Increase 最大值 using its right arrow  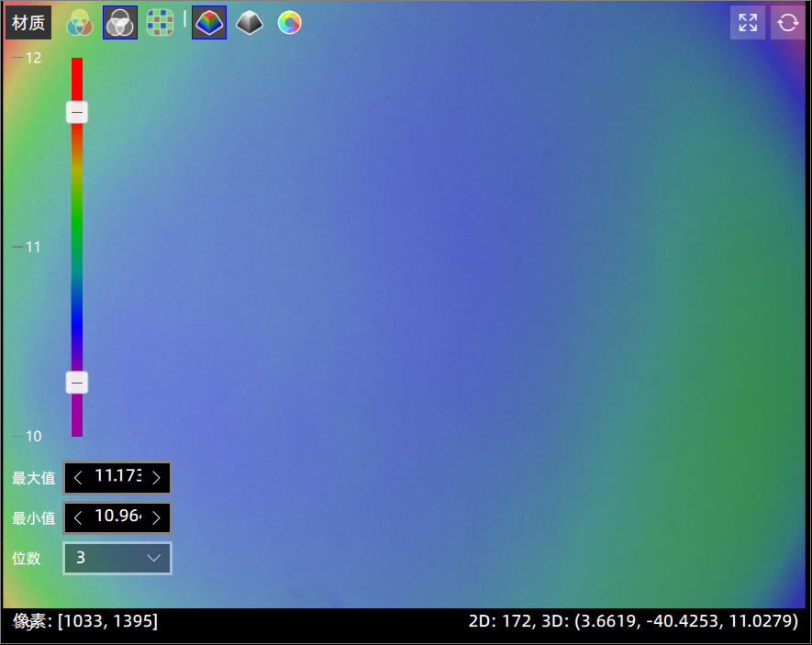[157, 477]
